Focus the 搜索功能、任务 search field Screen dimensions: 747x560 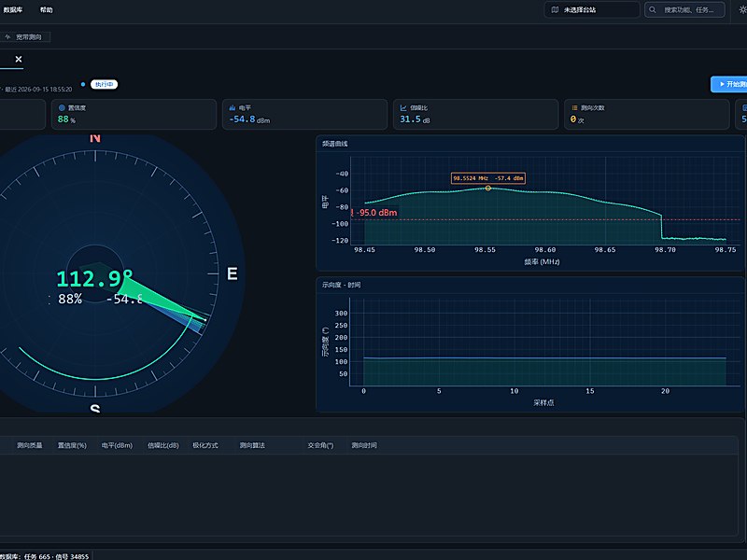(685, 9)
